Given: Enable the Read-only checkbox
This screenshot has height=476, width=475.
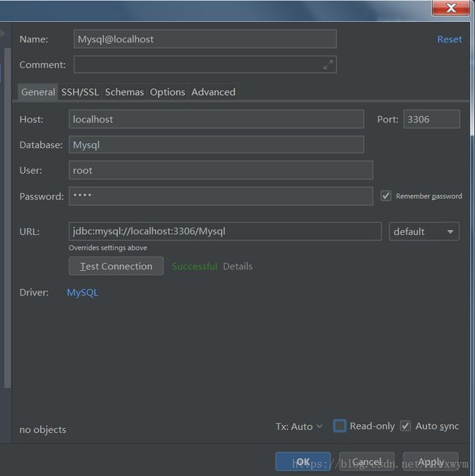Looking at the screenshot, I should click(340, 426).
